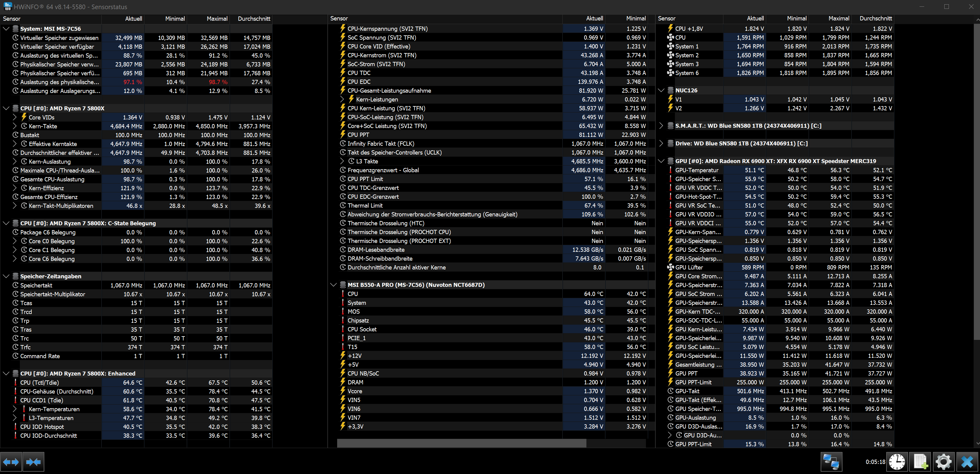The width and height of the screenshot is (980, 474).
Task: Click the clock icon to reset the timer
Action: click(x=897, y=462)
